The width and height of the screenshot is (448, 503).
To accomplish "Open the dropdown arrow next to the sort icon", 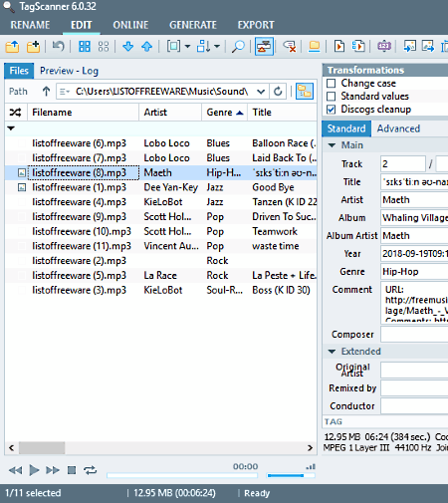I will (x=217, y=46).
